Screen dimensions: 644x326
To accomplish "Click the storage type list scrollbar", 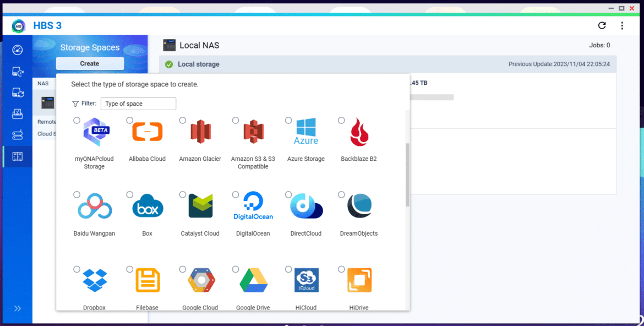I will pos(407,175).
